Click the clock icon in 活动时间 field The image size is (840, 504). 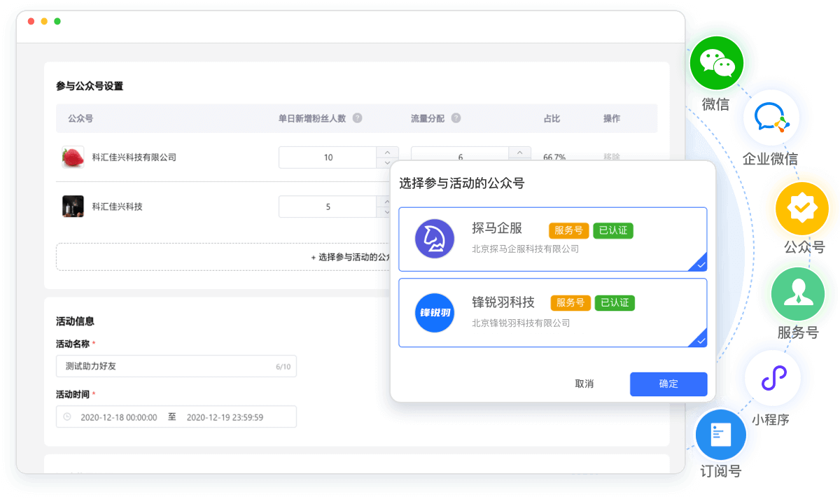point(67,416)
